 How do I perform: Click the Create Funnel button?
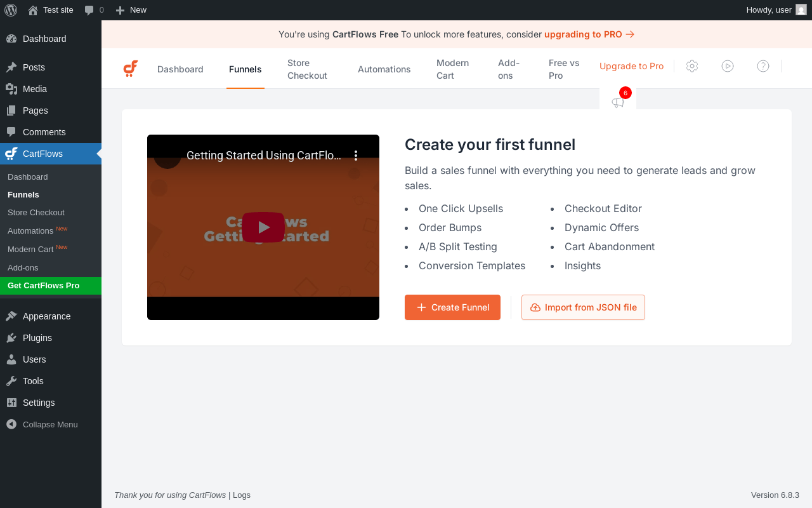452,307
